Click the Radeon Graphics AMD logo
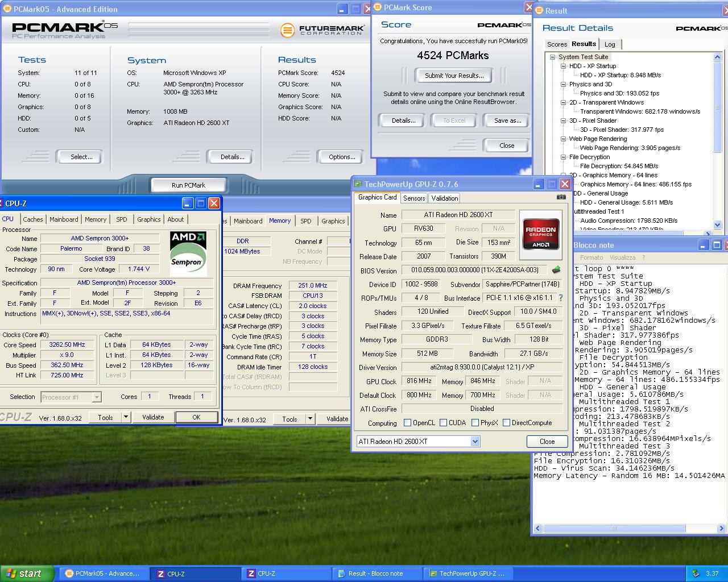This screenshot has height=582, width=728. [x=541, y=234]
